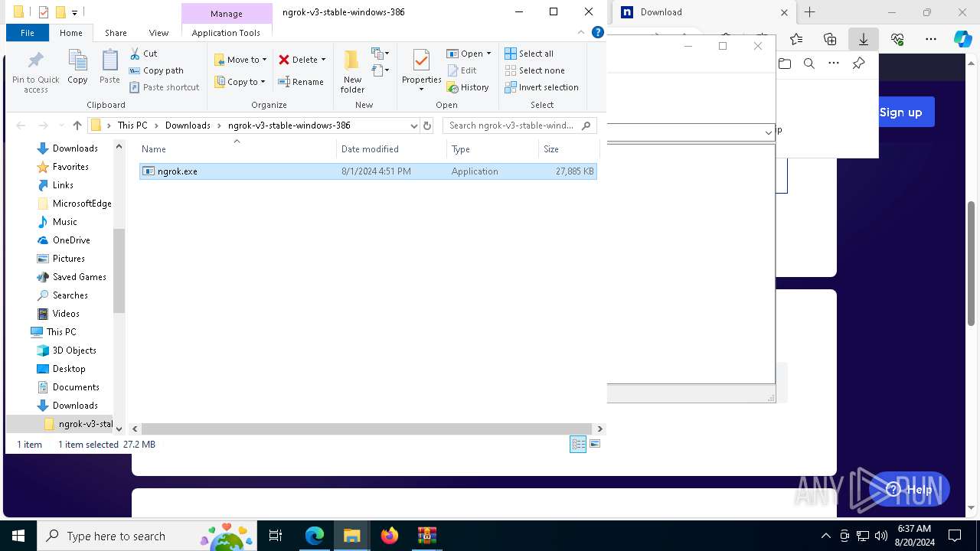Open recent locations dropdown
The height and width of the screenshot is (551, 980).
click(60, 126)
